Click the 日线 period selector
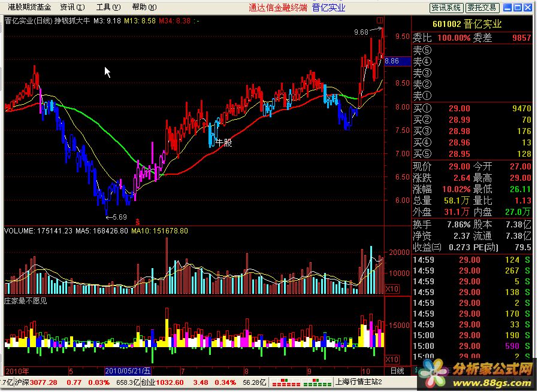The height and width of the screenshot is (392, 538). coord(397,371)
